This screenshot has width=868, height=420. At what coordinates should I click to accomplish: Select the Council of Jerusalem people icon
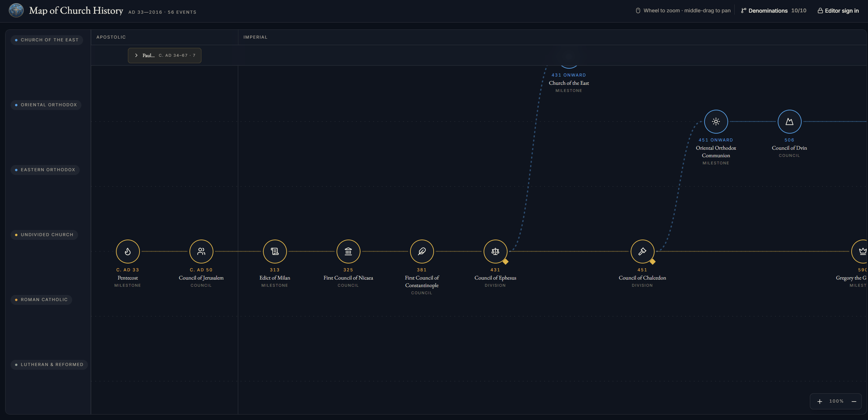click(201, 252)
